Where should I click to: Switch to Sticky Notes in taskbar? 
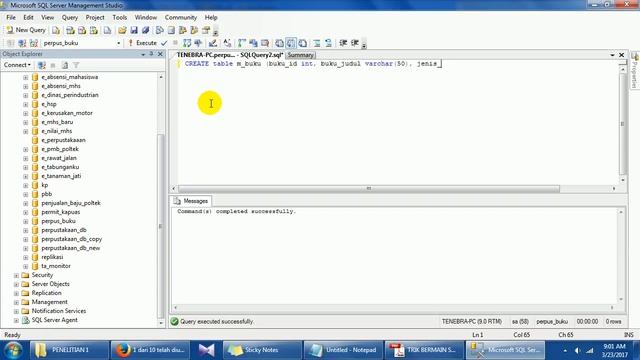[261, 350]
